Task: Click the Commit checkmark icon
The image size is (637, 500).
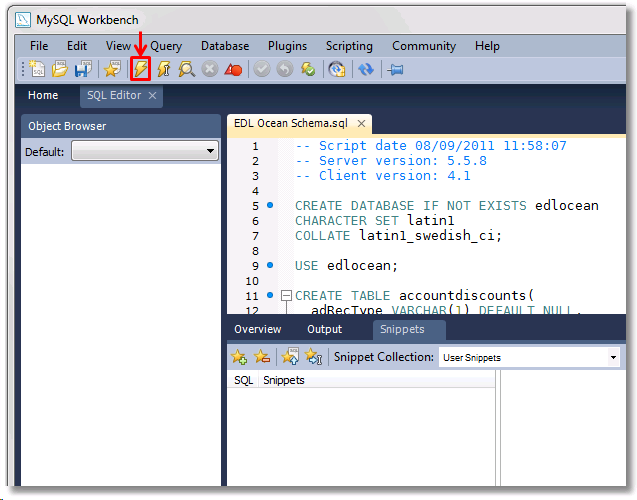Action: tap(262, 69)
